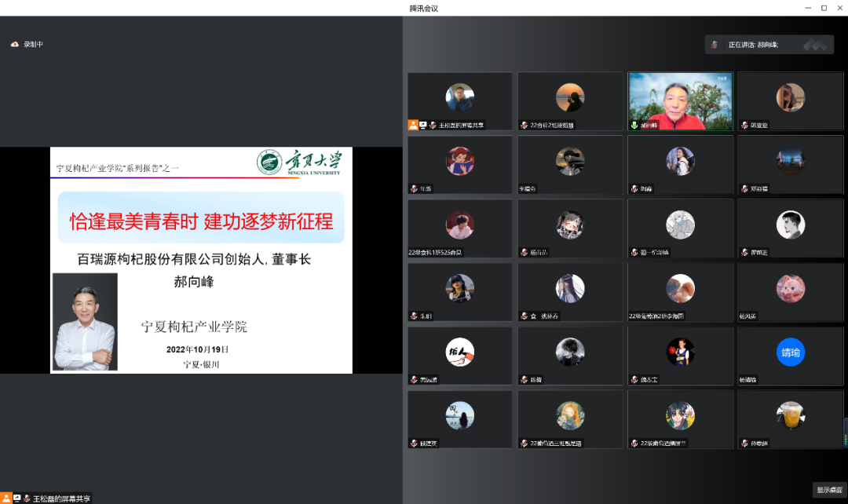
Task: Click muted mic icon on pink cartoon avatar tile
Action: (x=743, y=316)
